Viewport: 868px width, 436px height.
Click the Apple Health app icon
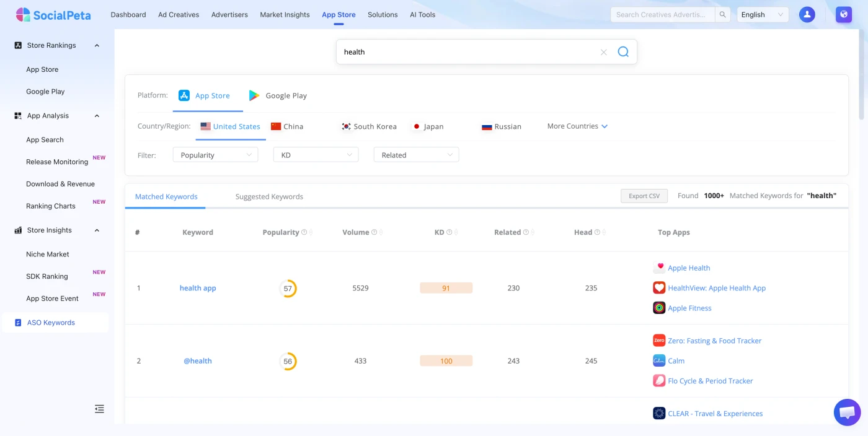[659, 268]
